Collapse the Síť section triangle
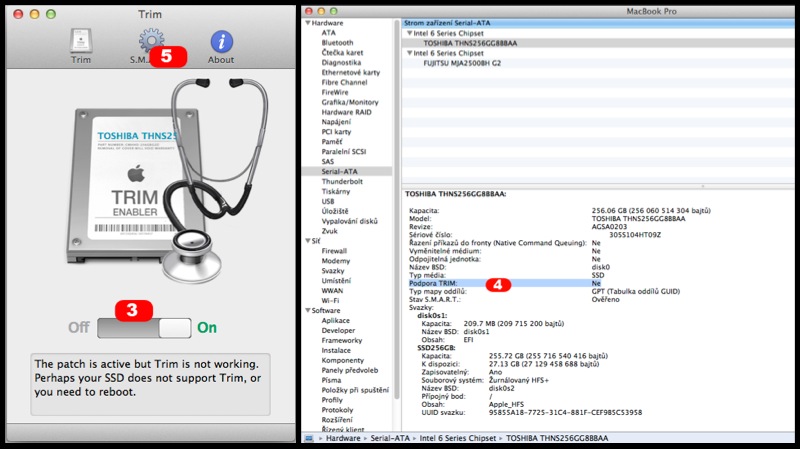 coord(308,240)
